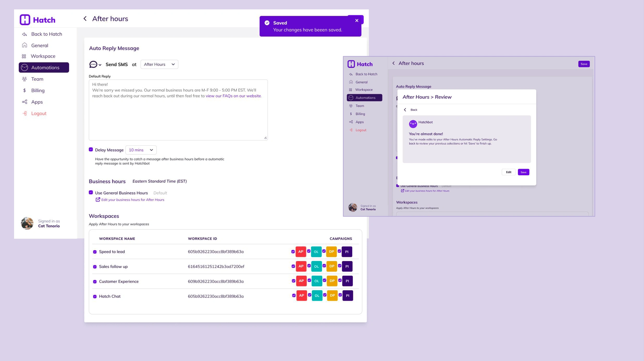The width and height of the screenshot is (644, 361).
Task: Go to General in the sidebar
Action: 40,45
